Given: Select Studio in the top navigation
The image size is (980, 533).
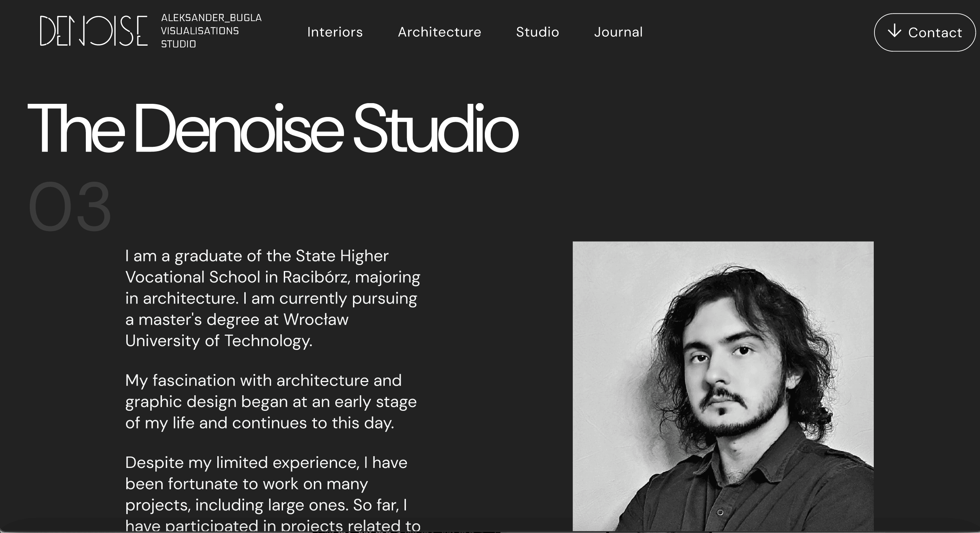Looking at the screenshot, I should tap(537, 32).
